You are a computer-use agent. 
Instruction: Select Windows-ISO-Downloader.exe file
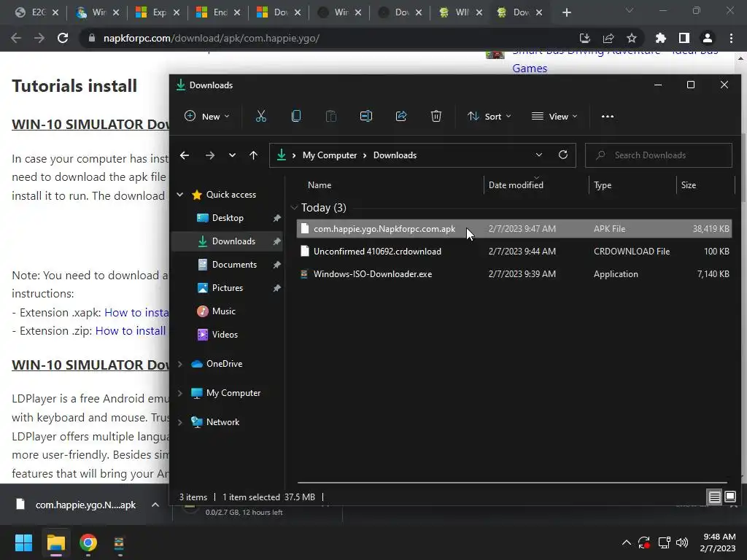(x=514, y=274)
